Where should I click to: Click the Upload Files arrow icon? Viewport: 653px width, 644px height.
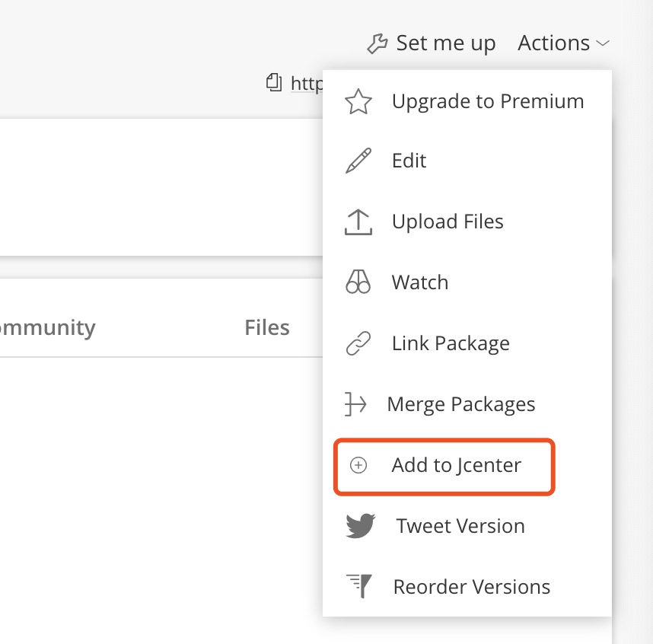coord(358,222)
